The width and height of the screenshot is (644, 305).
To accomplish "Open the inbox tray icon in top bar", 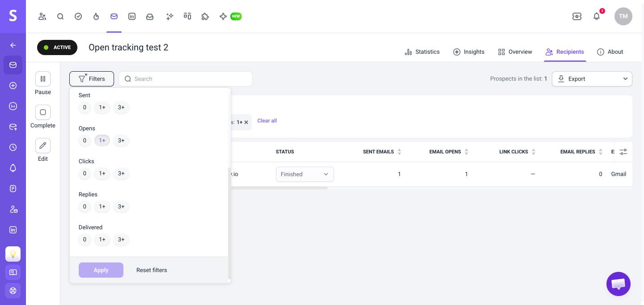I will pos(150,17).
